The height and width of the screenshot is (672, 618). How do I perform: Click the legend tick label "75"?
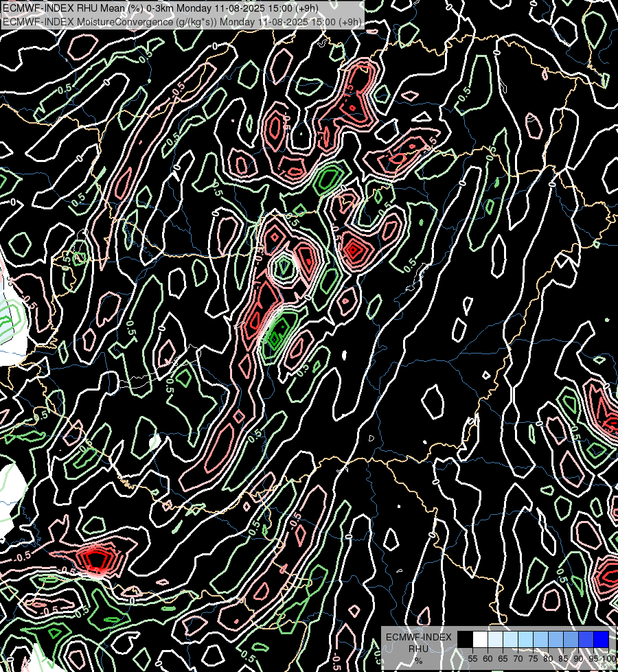tap(533, 659)
